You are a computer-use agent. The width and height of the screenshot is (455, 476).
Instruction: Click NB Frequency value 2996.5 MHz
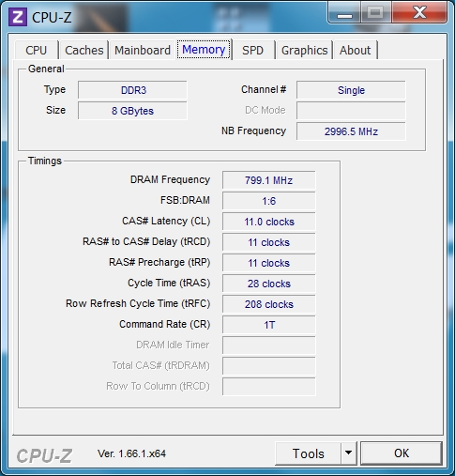pyautogui.click(x=351, y=131)
